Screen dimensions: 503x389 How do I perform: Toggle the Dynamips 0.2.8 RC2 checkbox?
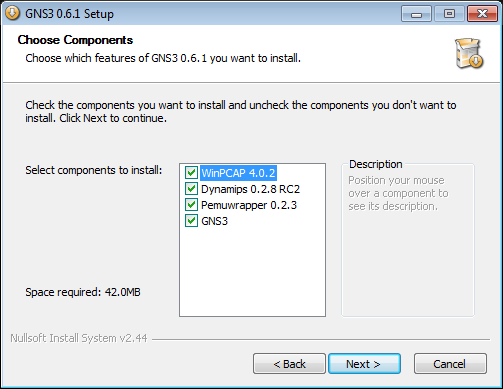coord(191,189)
